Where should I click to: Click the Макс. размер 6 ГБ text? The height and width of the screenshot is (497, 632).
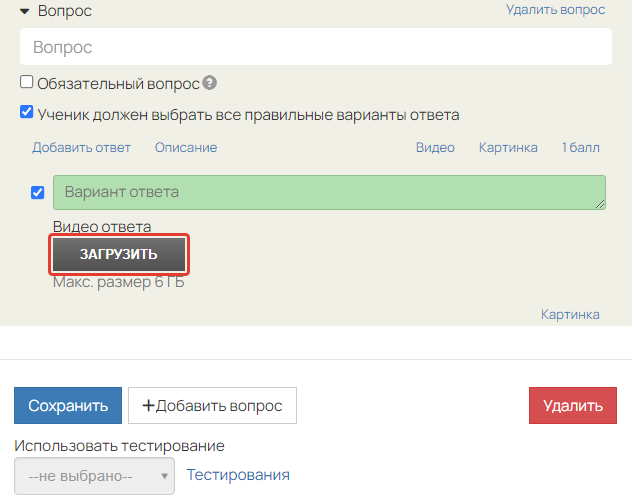pyautogui.click(x=118, y=282)
